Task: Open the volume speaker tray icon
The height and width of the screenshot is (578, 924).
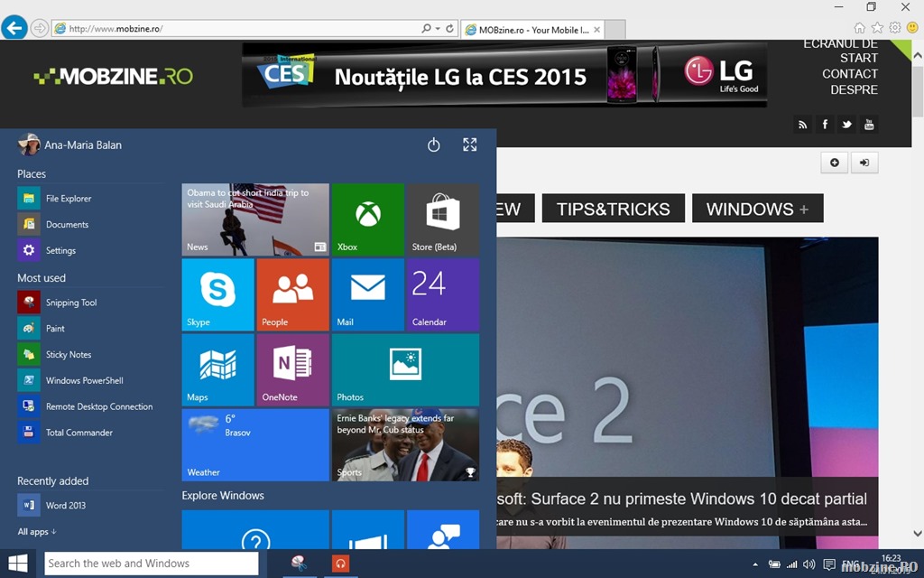Action: pyautogui.click(x=809, y=564)
